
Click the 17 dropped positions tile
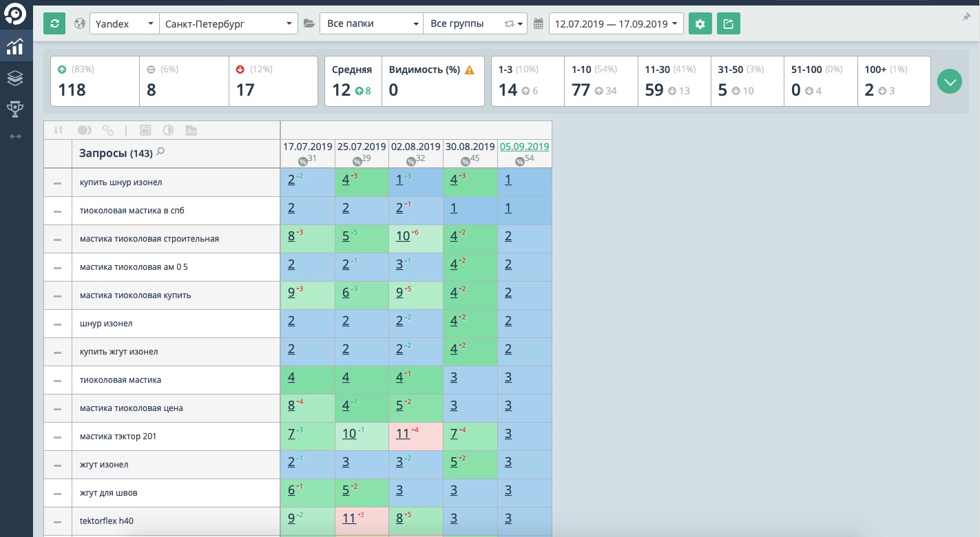[273, 81]
